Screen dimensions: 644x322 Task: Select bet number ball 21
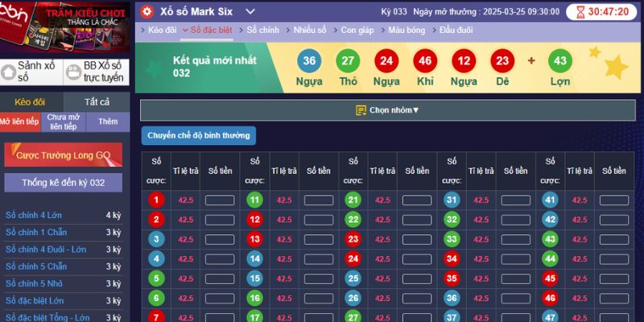353,200
